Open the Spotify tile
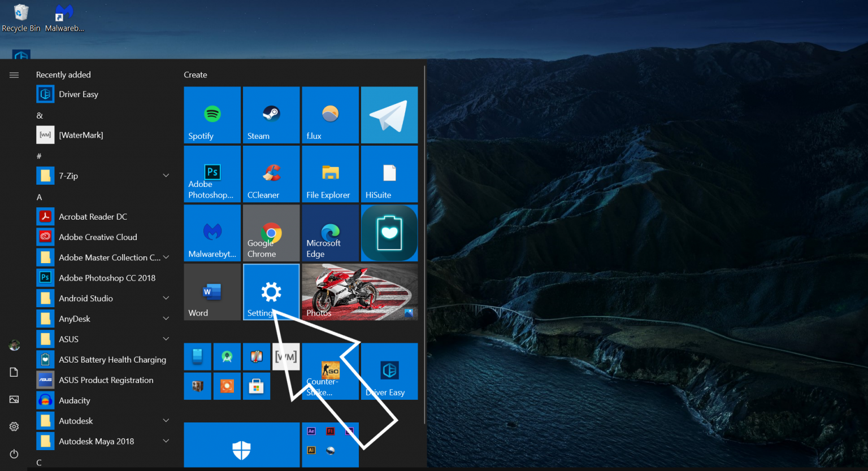 point(212,115)
